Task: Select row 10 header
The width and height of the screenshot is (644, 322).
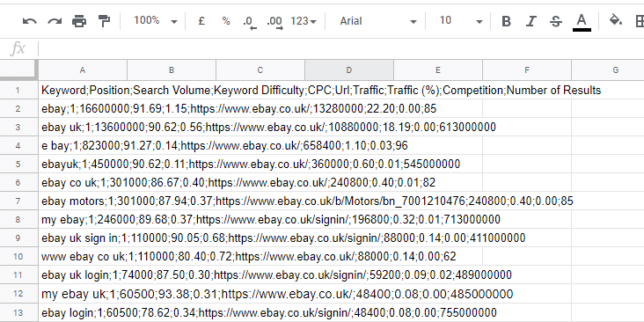Action: click(x=18, y=256)
